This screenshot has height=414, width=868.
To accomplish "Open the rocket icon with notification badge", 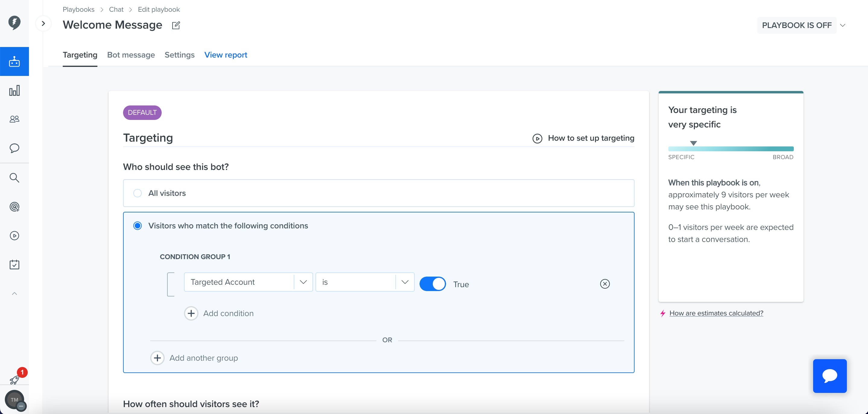I will point(14,380).
